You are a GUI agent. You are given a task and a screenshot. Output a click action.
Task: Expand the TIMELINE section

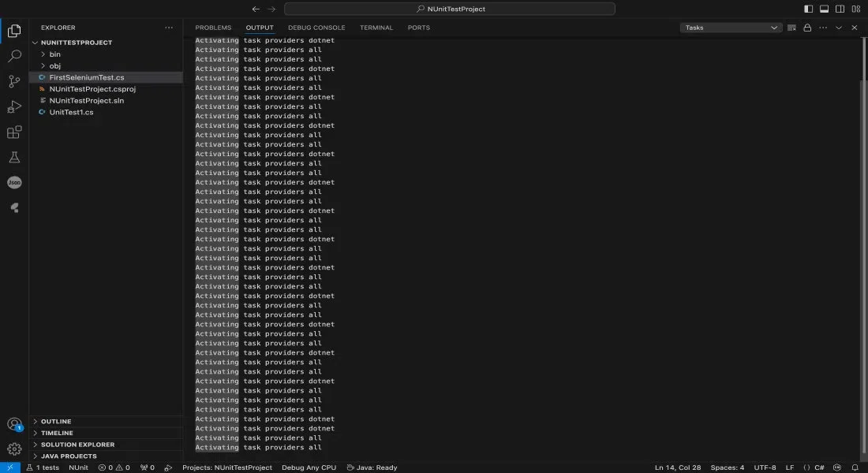coord(106,433)
